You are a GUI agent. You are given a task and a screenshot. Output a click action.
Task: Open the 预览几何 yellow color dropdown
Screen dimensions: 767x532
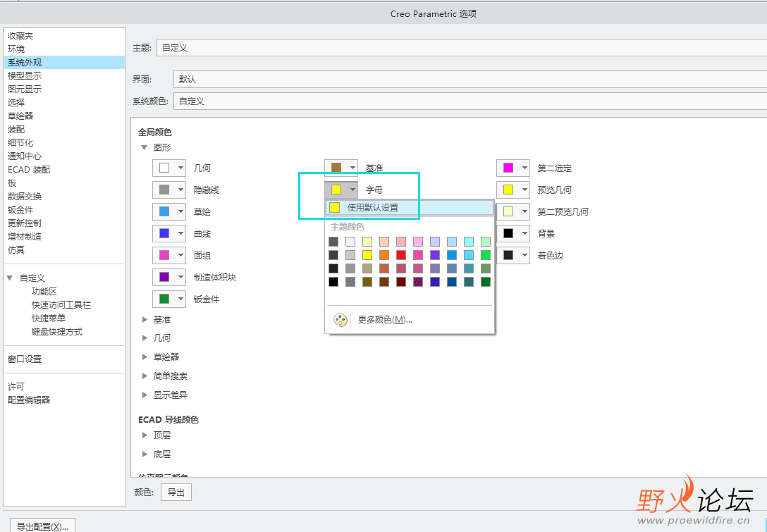coord(513,190)
